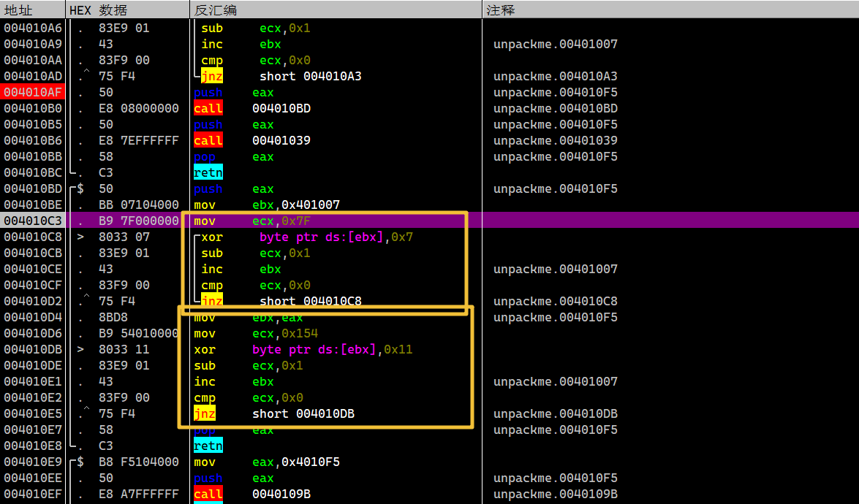Viewport: 859px width, 504px height.
Task: Click the 地址 column header
Action: [x=18, y=10]
